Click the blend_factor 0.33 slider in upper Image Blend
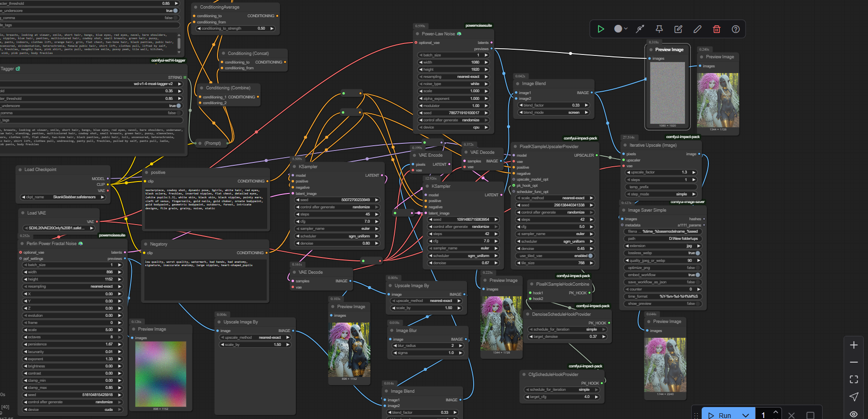868x419 pixels. (554, 105)
